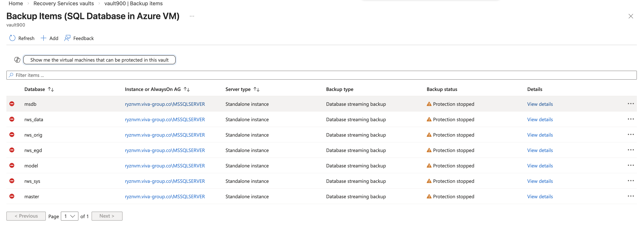Screen dimensions: 644x230
Task: Open the Feedback icon
Action: (67, 38)
